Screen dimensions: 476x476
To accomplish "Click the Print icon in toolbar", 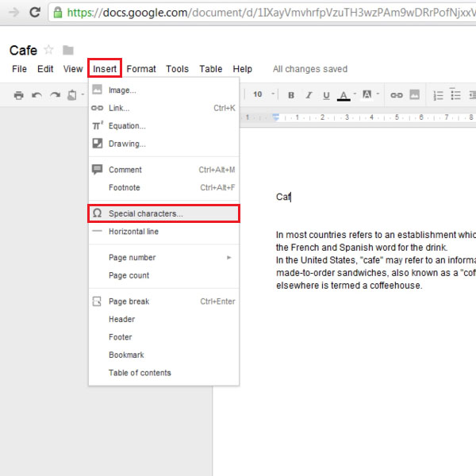I will (18, 95).
